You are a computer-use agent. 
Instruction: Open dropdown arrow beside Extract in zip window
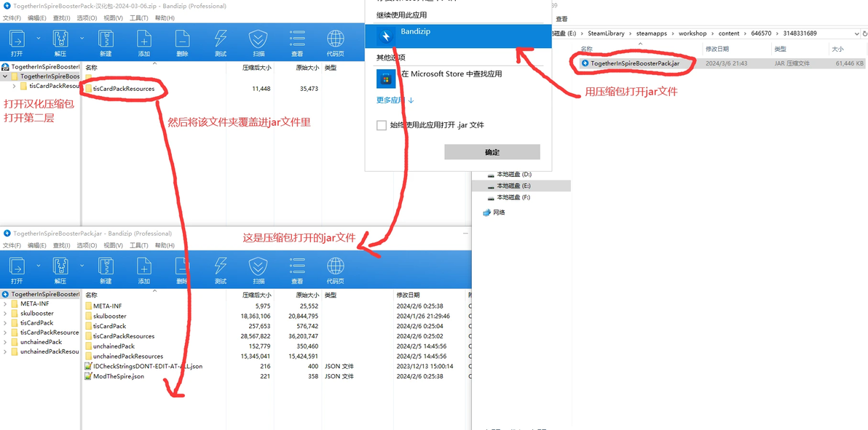click(x=82, y=39)
